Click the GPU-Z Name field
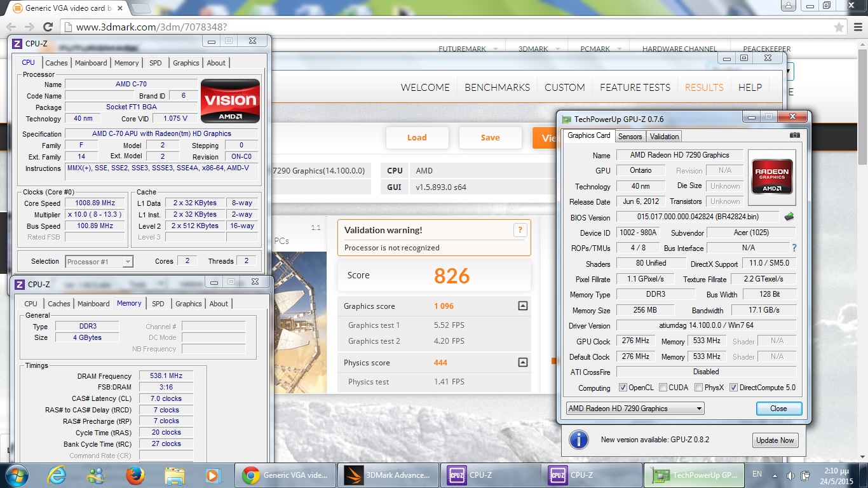 [679, 155]
